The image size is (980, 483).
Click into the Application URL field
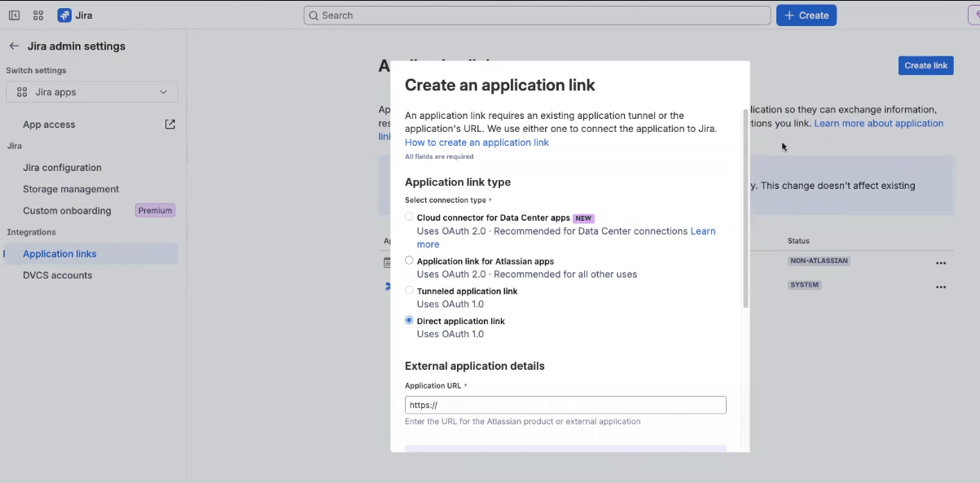pos(565,405)
